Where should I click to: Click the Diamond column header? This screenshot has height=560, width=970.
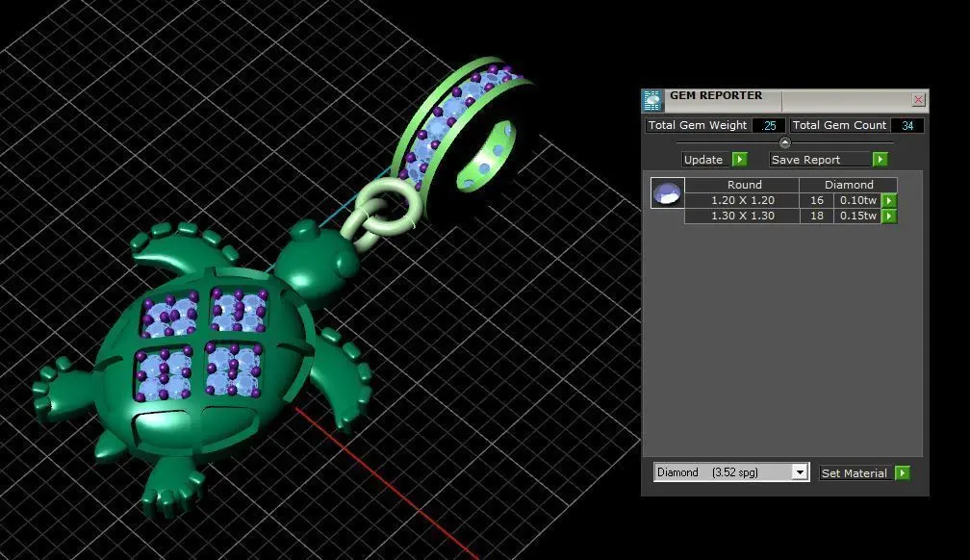848,185
